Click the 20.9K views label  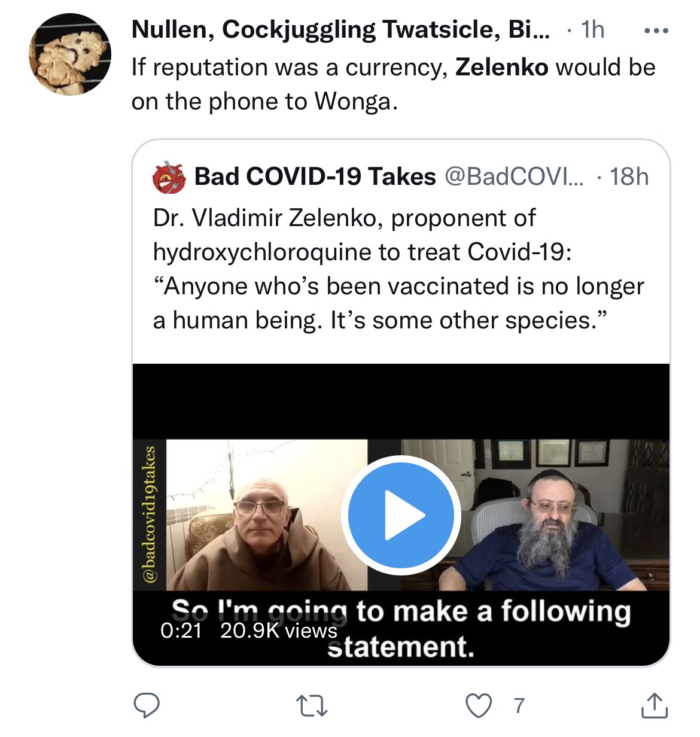pos(279,631)
